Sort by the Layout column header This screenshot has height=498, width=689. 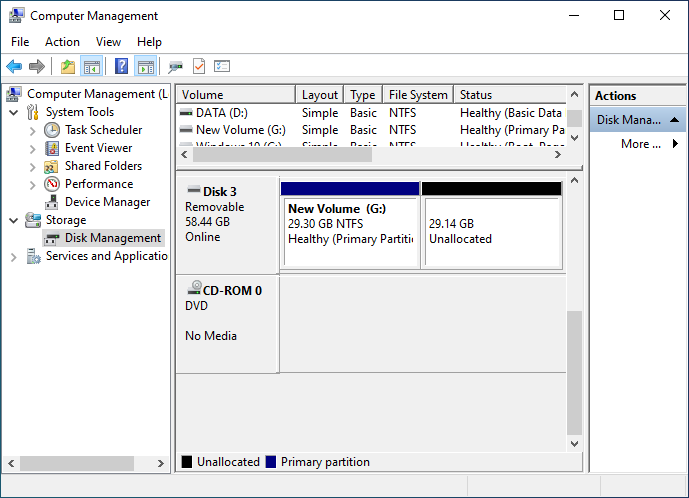coord(320,95)
